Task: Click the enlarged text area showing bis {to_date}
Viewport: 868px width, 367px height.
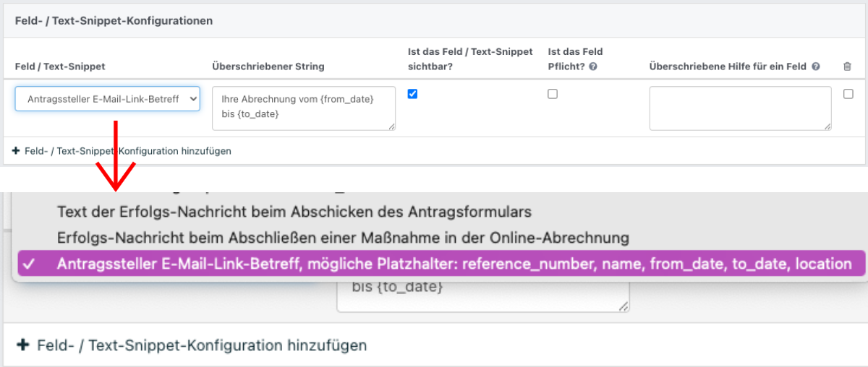Action: pos(483,295)
